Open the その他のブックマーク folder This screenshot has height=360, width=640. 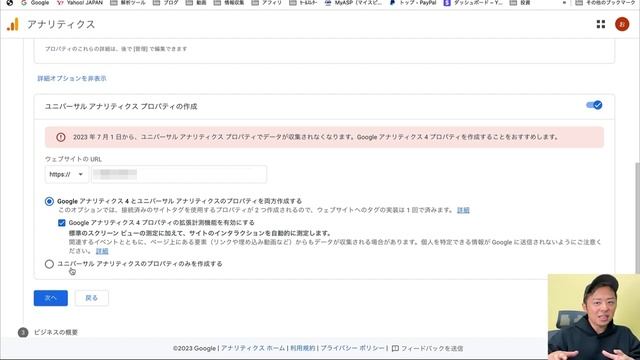pos(605,2)
